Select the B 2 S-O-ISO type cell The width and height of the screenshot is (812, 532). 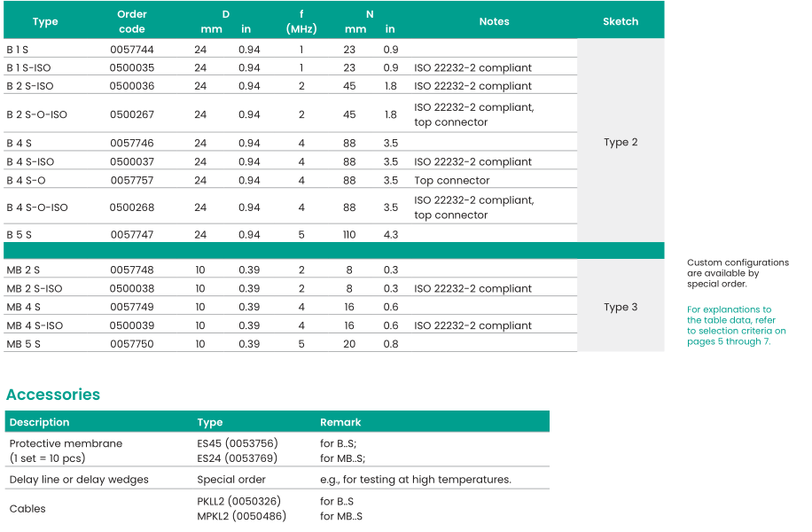click(x=36, y=114)
